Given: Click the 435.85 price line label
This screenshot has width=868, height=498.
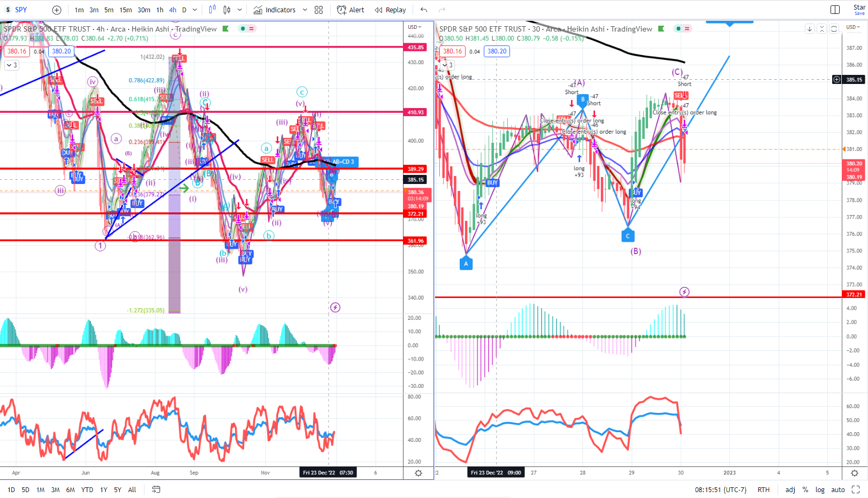Looking at the screenshot, I should coord(416,47).
